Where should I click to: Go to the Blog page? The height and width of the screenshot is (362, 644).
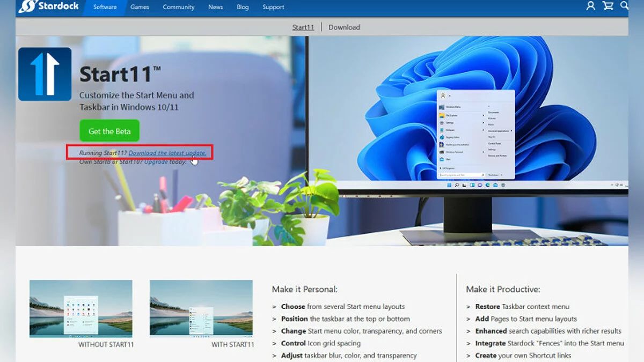(x=243, y=7)
